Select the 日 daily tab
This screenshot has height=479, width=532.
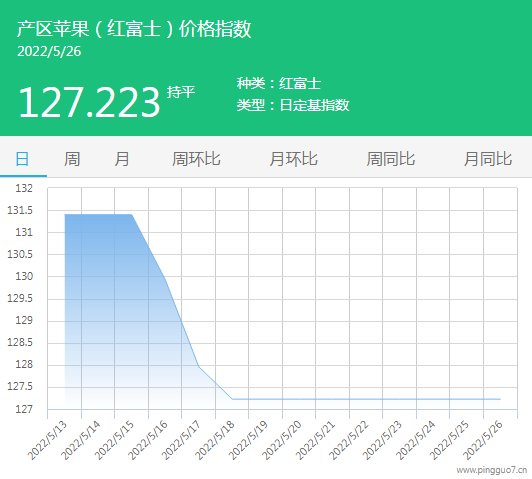[x=22, y=159]
